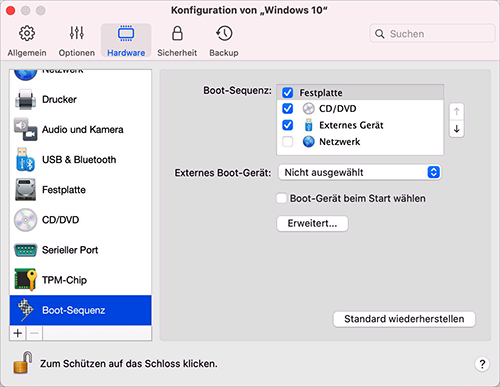The height and width of the screenshot is (387, 500).
Task: Switch to the Hardware tab label
Action: pyautogui.click(x=126, y=53)
